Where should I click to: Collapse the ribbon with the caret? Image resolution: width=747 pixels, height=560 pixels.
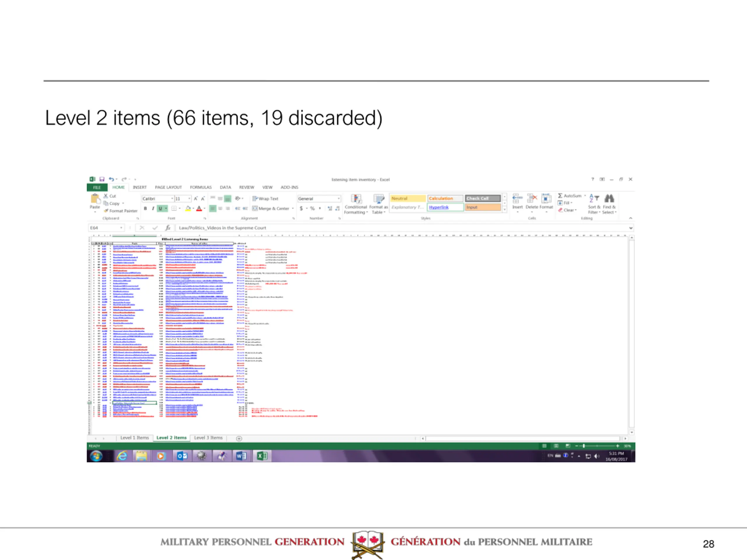(631, 218)
